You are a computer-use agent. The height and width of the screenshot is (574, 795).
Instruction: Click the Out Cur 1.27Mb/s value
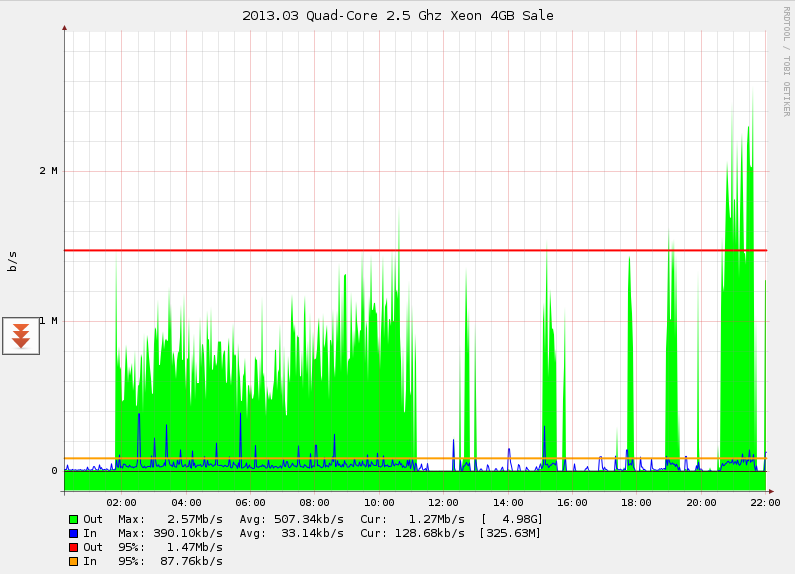click(437, 519)
